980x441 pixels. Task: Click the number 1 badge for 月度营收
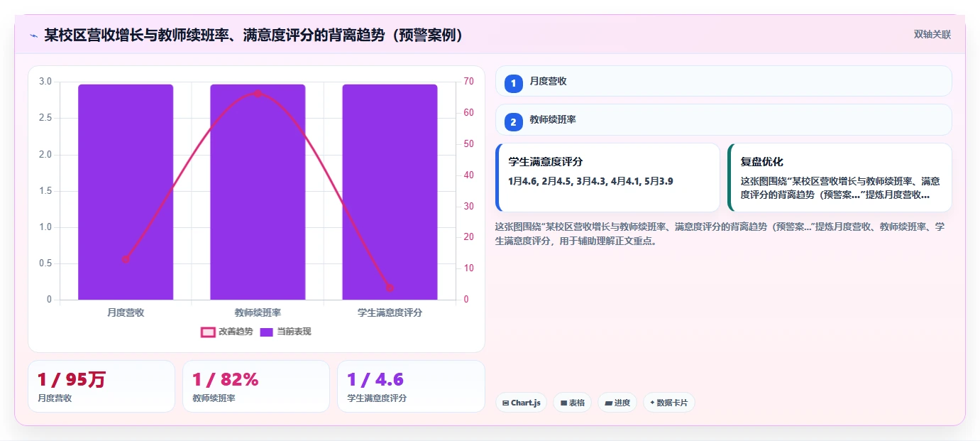click(514, 83)
